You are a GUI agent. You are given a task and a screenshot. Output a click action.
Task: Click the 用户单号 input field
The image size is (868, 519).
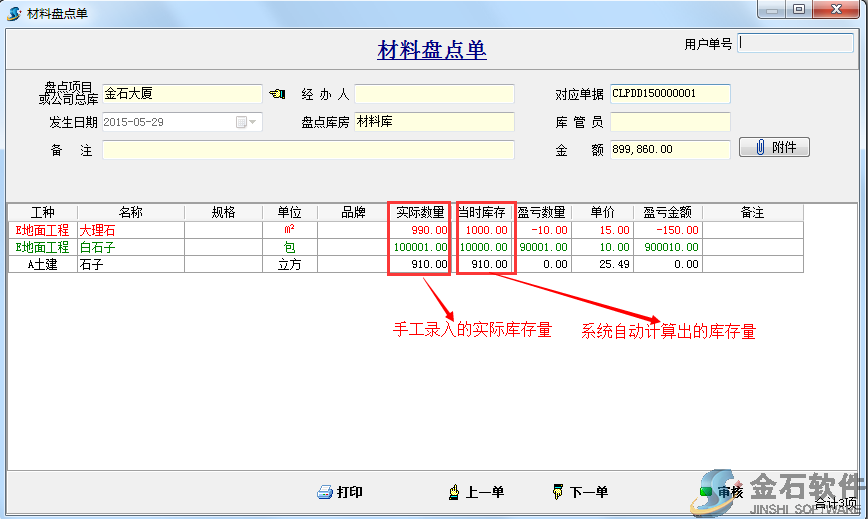click(796, 43)
